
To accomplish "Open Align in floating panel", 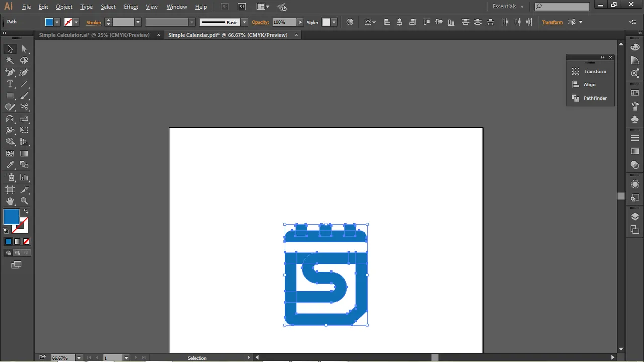I will pyautogui.click(x=590, y=84).
